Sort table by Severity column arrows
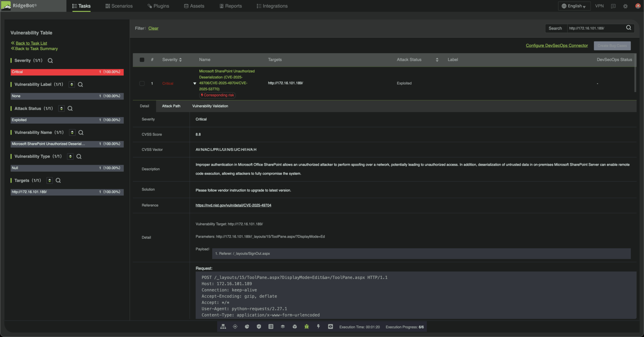The width and height of the screenshot is (644, 337). (180, 60)
